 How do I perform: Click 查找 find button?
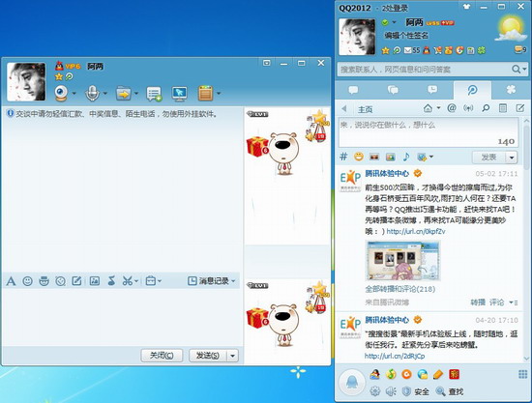pos(450,391)
